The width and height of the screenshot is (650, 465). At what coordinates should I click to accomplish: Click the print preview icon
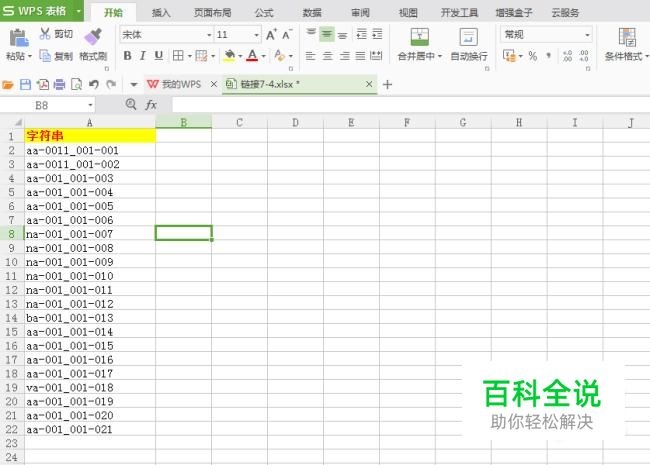[x=76, y=85]
